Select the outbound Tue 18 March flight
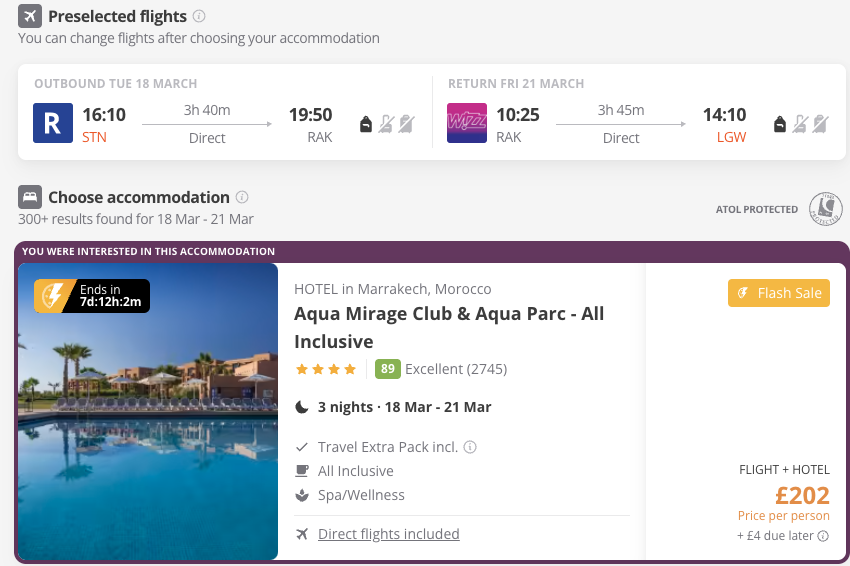 pyautogui.click(x=225, y=112)
